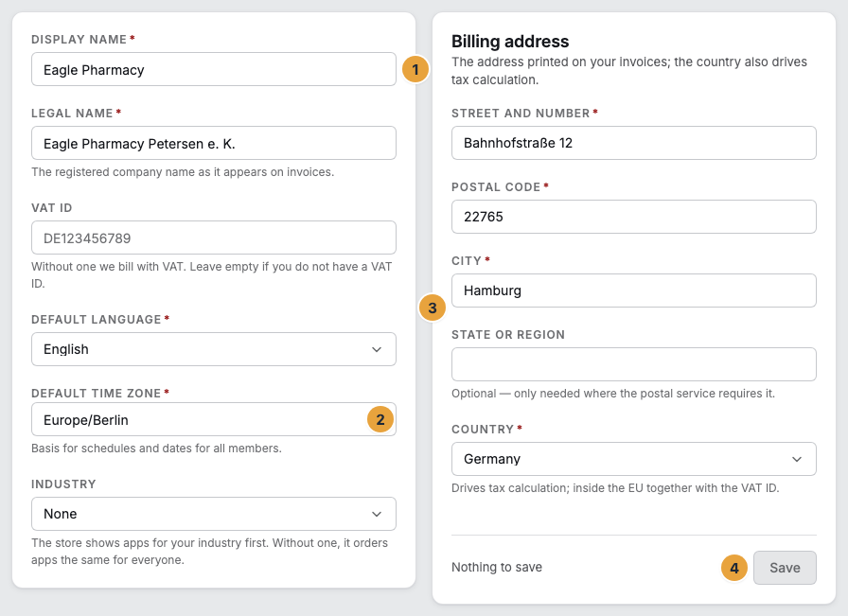Click the Postal Code field
This screenshot has height=616, width=848.
[634, 217]
